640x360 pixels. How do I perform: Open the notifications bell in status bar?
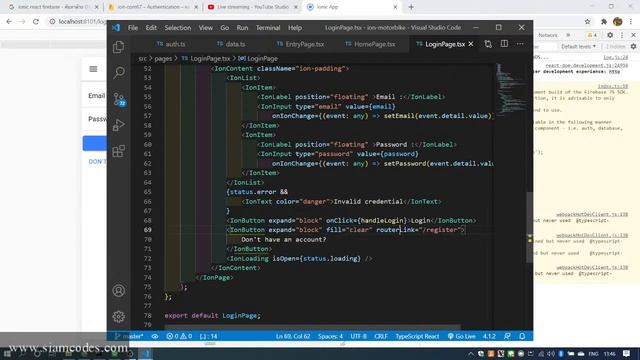coord(522,336)
